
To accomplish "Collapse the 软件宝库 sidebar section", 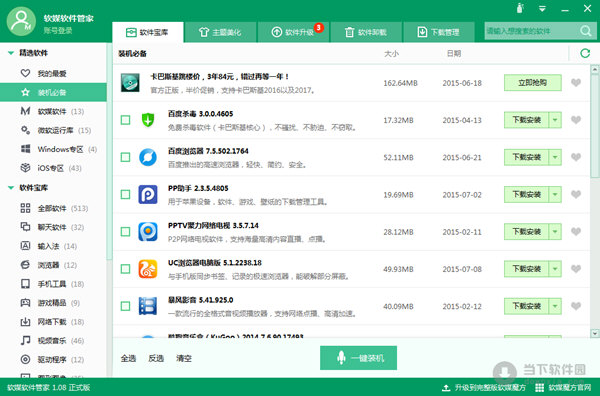I will (x=11, y=187).
